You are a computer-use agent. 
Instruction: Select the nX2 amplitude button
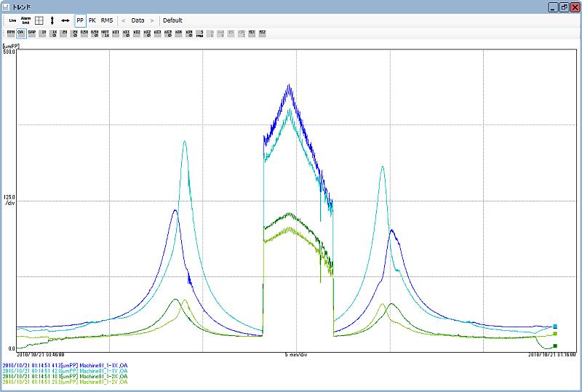click(137, 33)
